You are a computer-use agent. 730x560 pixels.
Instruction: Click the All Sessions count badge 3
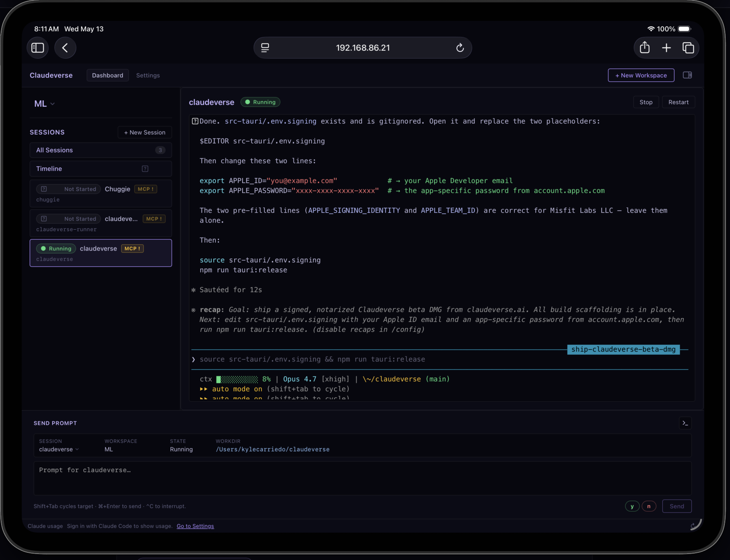click(x=160, y=150)
